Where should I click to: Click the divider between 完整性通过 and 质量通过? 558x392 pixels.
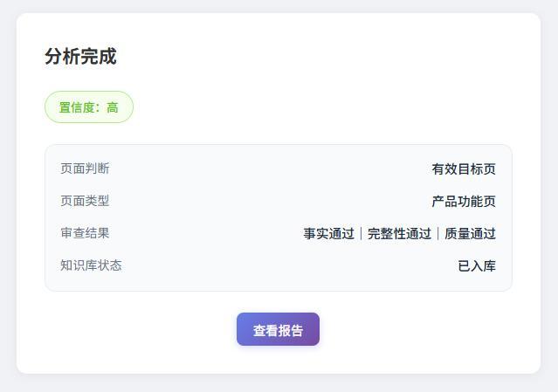pos(437,234)
